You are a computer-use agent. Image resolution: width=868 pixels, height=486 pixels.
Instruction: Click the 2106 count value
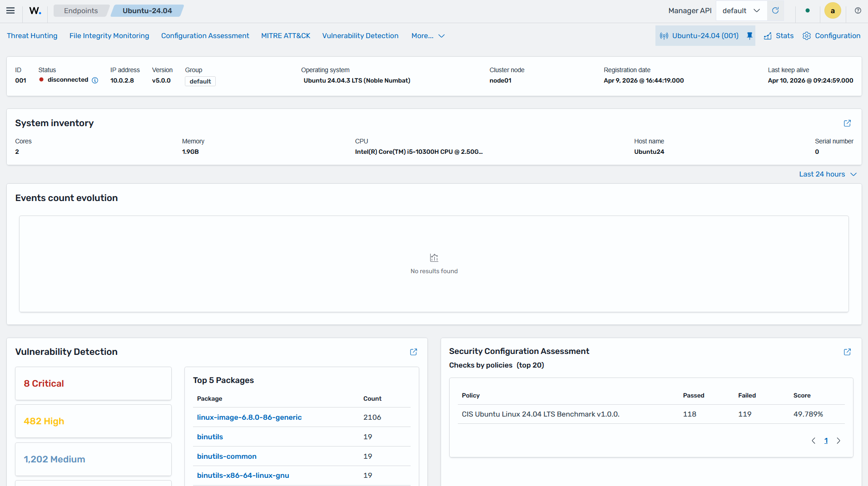coord(372,417)
